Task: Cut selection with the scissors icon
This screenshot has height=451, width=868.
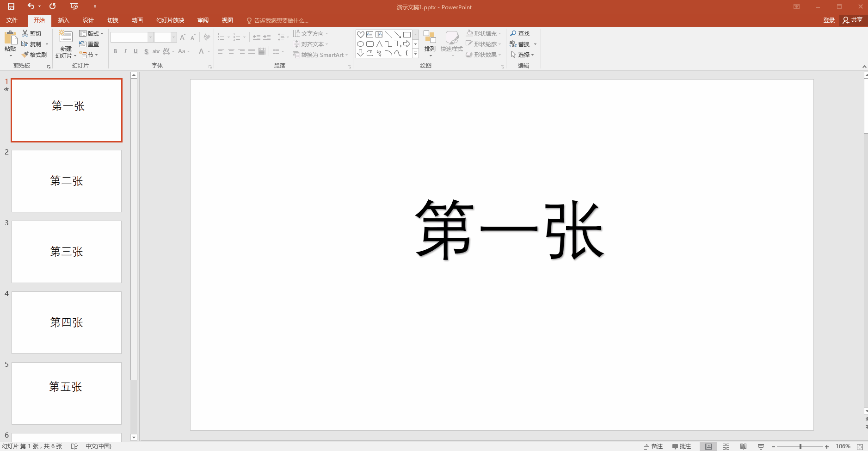Action: pyautogui.click(x=25, y=33)
